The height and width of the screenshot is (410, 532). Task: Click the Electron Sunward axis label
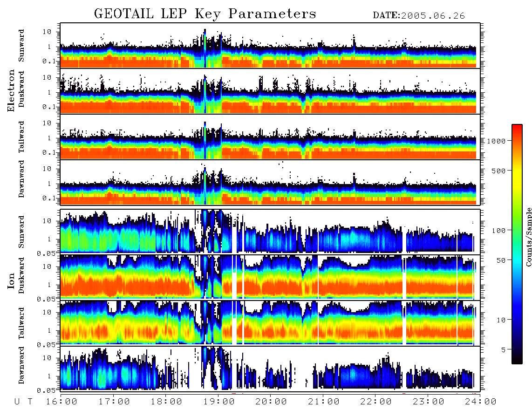coord(21,46)
